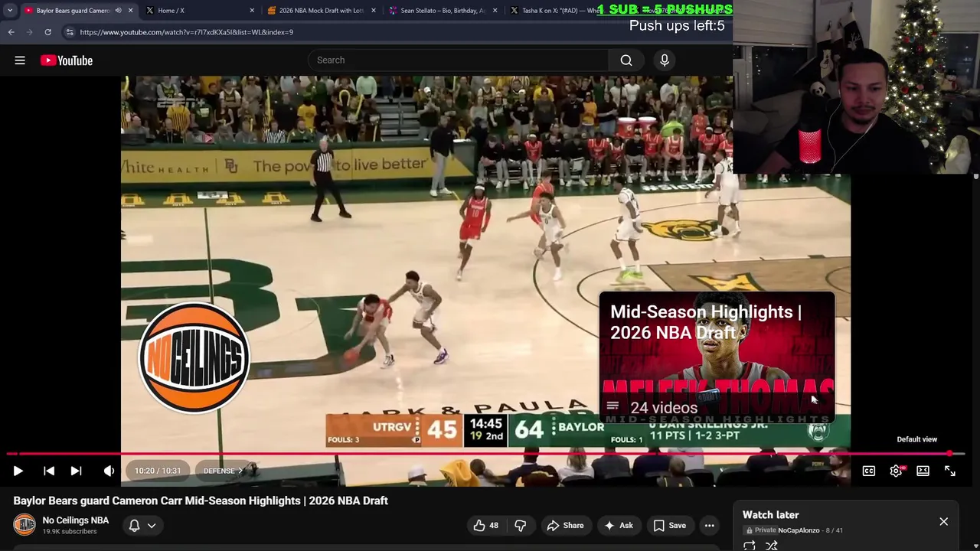Start voice search with microphone
Viewport: 980px width, 551px height.
coord(665,60)
